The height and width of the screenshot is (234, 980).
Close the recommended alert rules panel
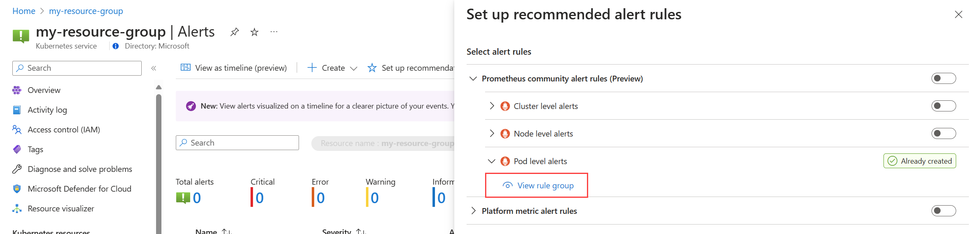click(958, 14)
